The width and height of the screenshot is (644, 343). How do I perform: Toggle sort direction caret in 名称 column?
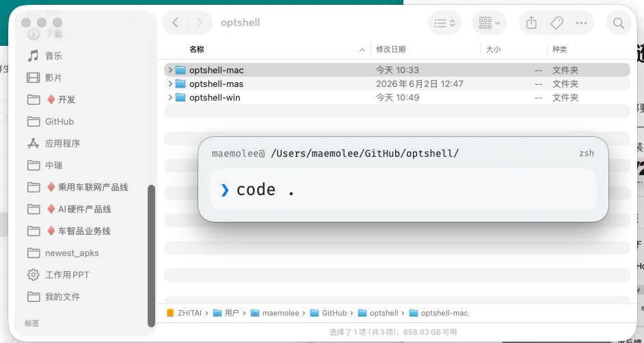click(x=362, y=50)
